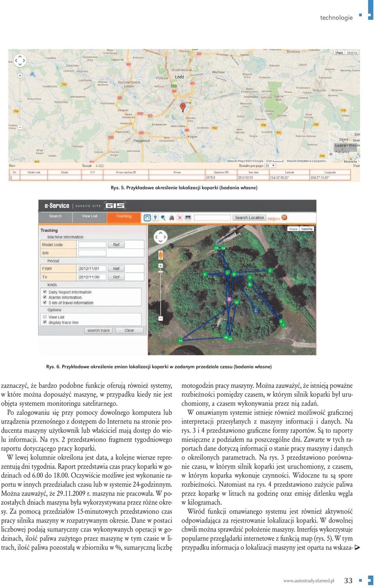
Task: Switch satellite map to Mapa view
Action: (x=293, y=229)
